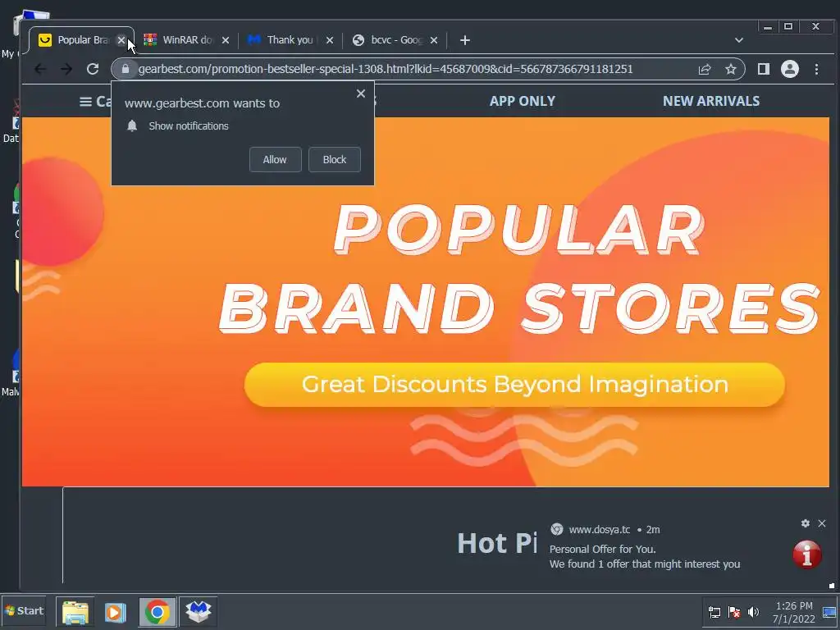This screenshot has width=840, height=630.
Task: Select Chrome in the taskbar
Action: [157, 612]
